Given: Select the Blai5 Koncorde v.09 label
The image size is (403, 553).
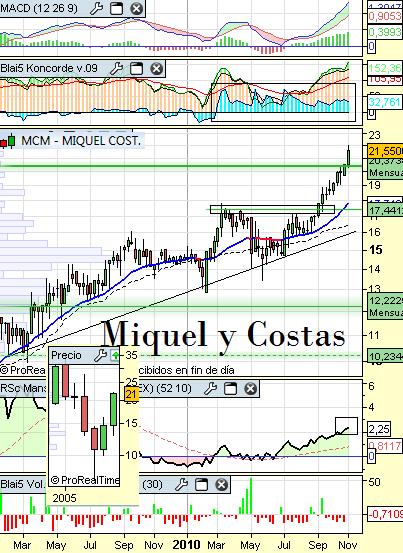Looking at the screenshot, I should pyautogui.click(x=49, y=68).
